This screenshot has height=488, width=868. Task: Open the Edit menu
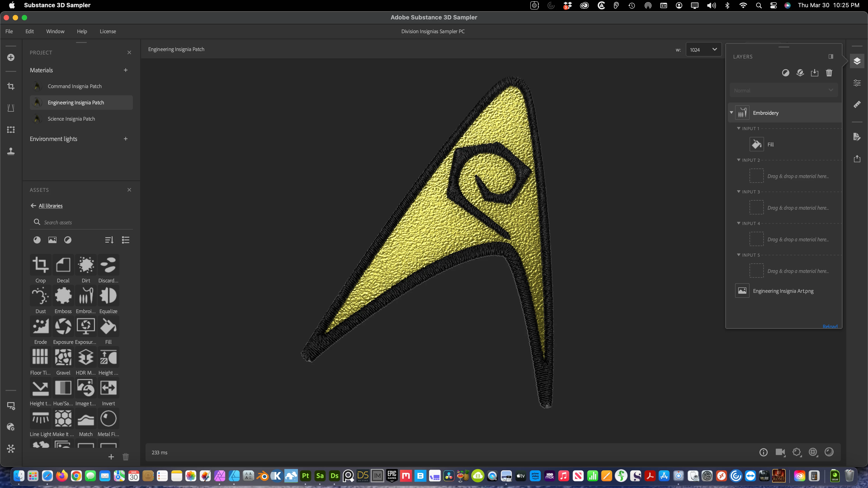click(x=30, y=31)
